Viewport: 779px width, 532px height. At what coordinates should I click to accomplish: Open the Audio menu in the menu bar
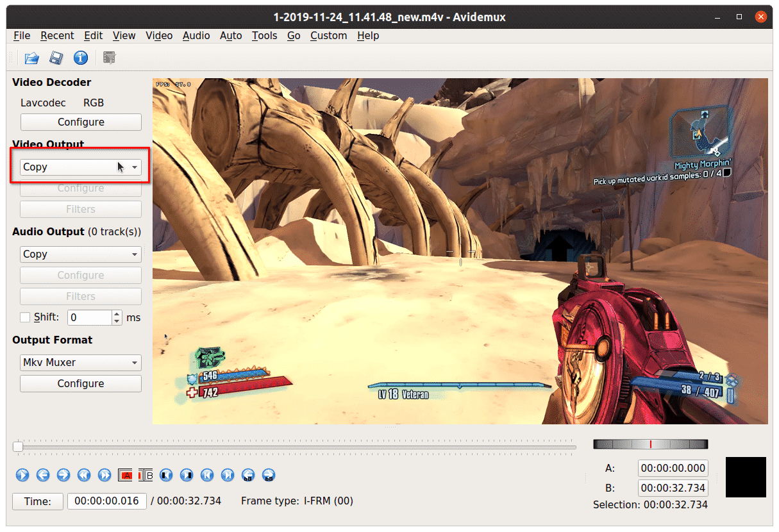click(196, 35)
